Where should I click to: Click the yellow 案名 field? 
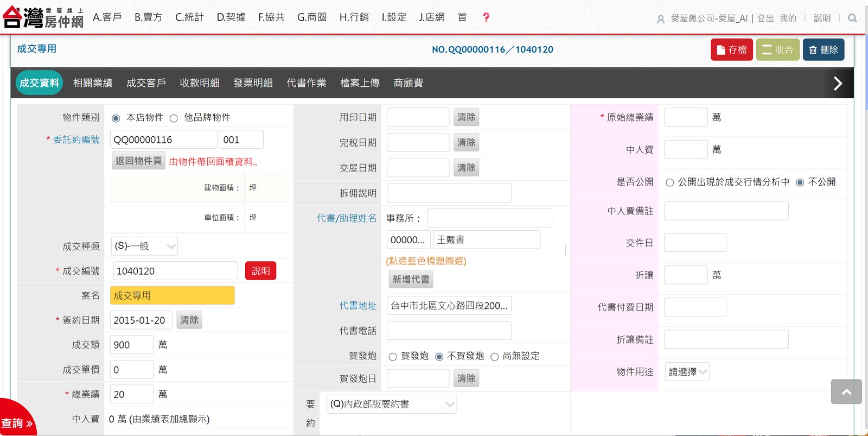(172, 296)
